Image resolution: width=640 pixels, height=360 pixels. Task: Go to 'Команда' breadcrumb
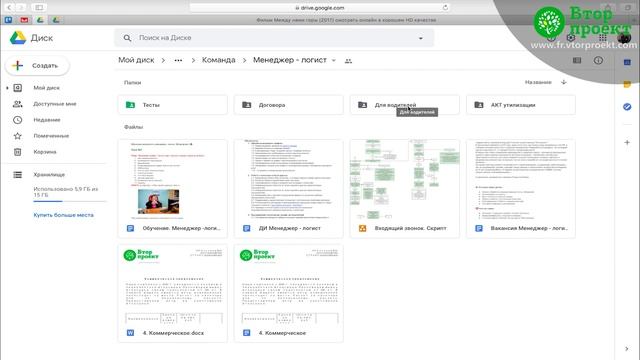tap(218, 60)
